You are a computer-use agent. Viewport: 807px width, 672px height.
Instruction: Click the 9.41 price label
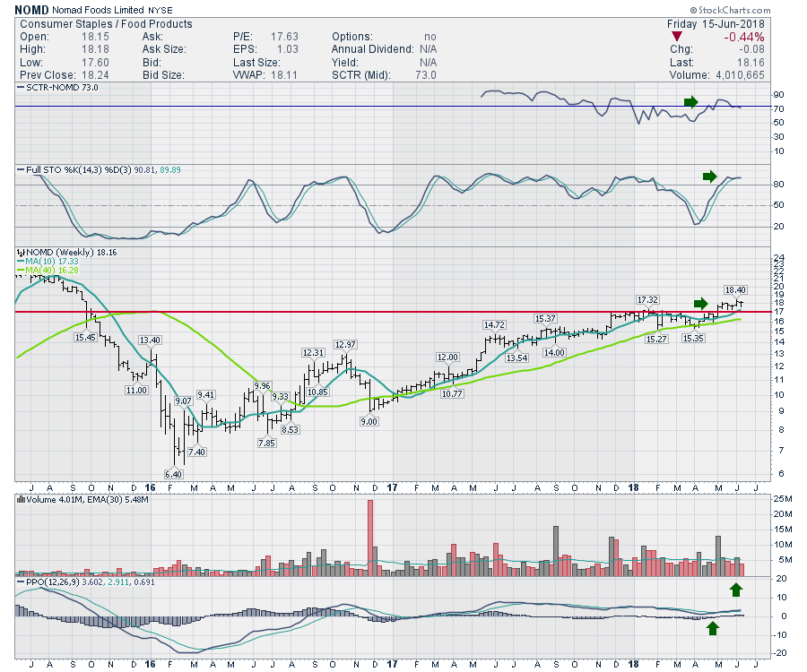[206, 395]
